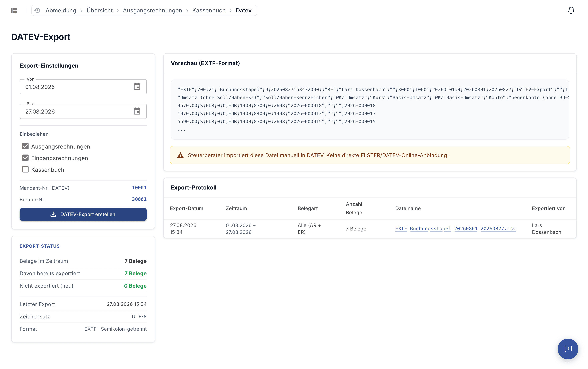Viewport: 588px width, 369px height.
Task: Click the Zeitraum cell '01.08.2026 – 27.08.2026'
Action: coord(241,229)
